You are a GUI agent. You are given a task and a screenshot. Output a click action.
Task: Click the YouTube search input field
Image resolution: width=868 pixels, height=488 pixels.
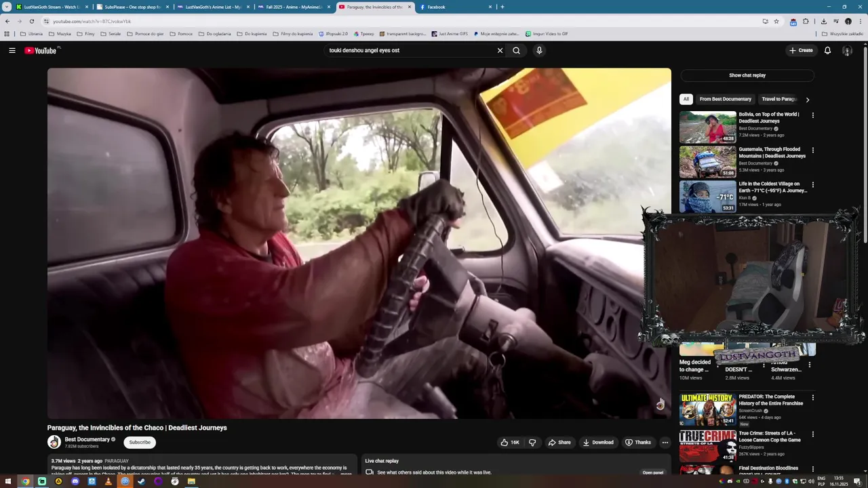coord(410,50)
